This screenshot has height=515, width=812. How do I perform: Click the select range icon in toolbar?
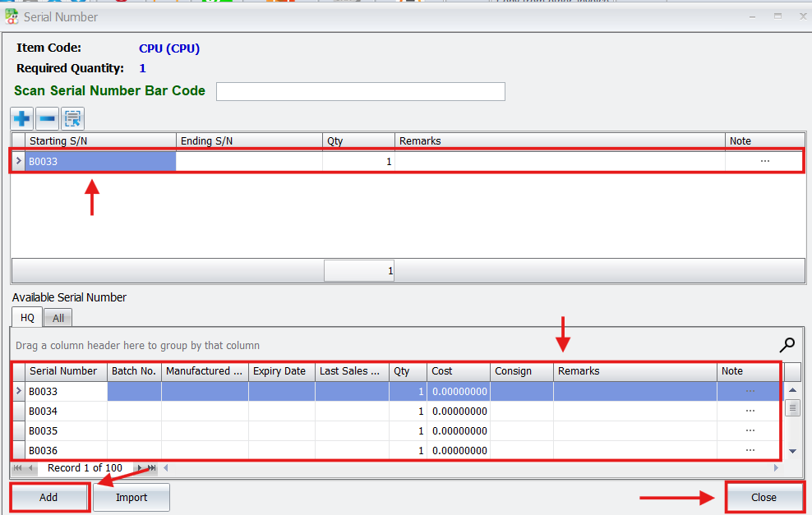pos(73,119)
